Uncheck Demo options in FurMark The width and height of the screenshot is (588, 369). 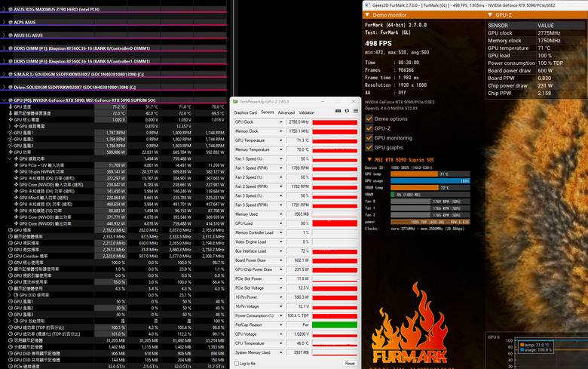click(x=369, y=118)
